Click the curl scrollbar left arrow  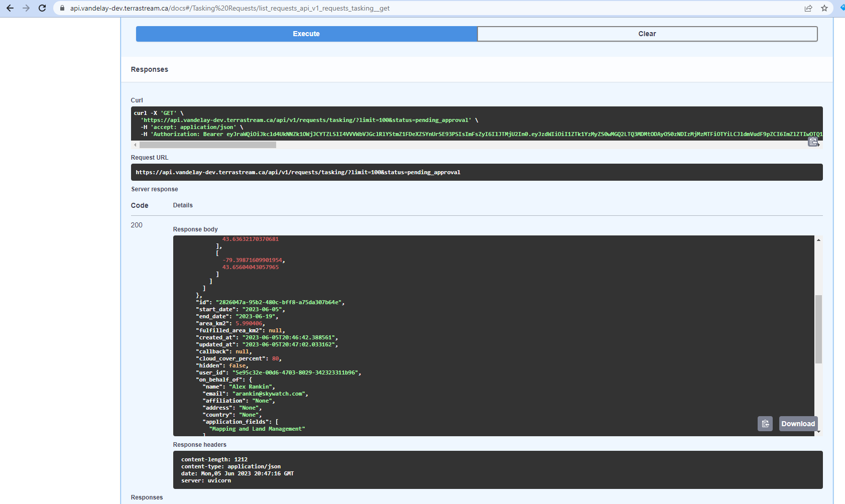pos(135,145)
